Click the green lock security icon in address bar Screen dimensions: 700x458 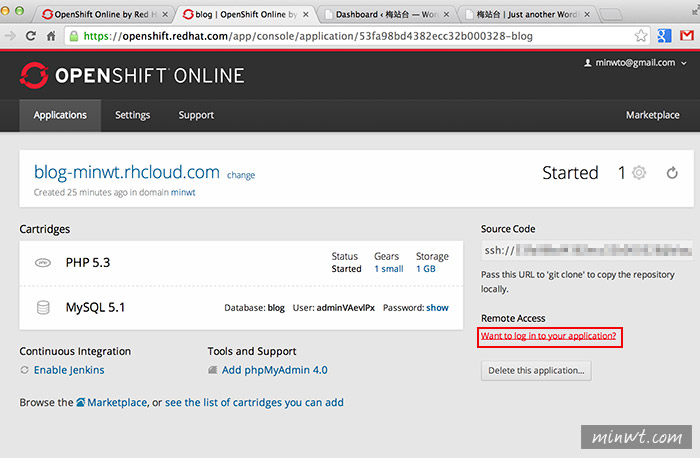point(74,36)
